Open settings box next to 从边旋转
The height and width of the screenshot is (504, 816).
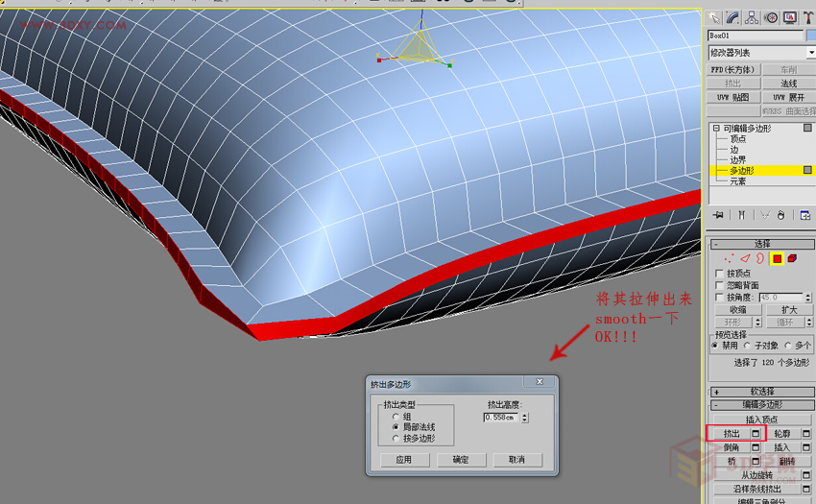[806, 475]
